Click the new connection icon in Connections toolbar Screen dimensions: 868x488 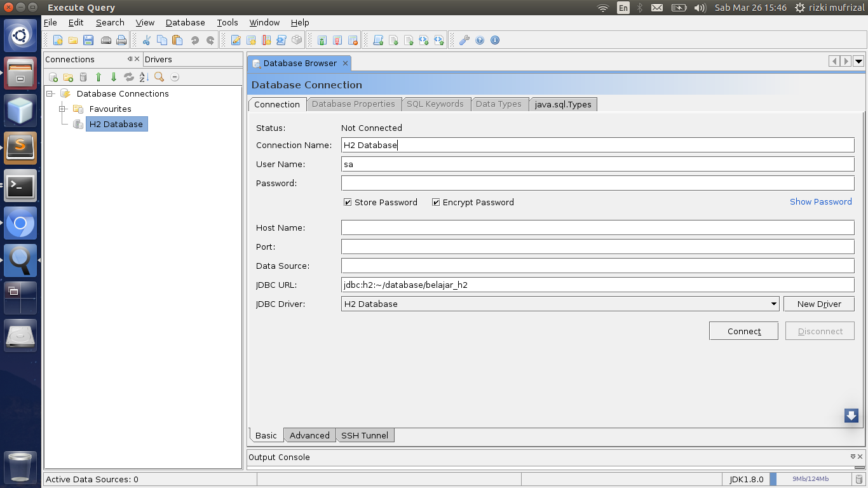click(x=53, y=77)
